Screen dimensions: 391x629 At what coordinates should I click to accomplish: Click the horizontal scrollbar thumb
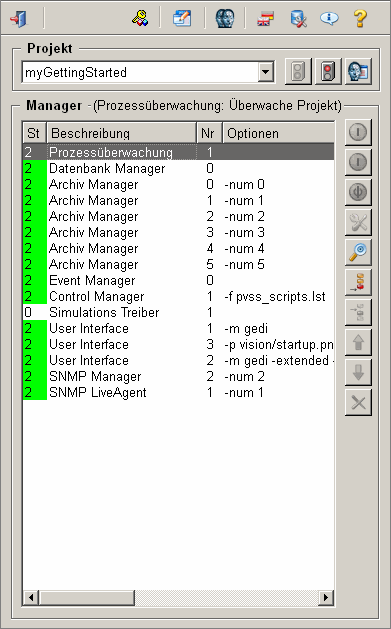coord(87,598)
